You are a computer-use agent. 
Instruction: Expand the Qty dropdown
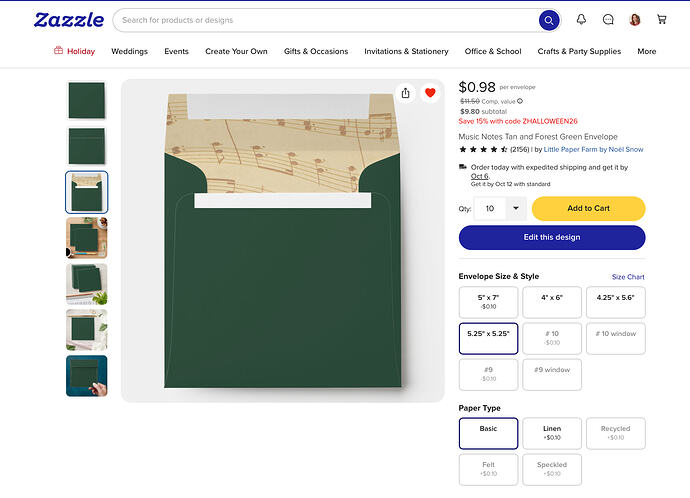point(516,209)
